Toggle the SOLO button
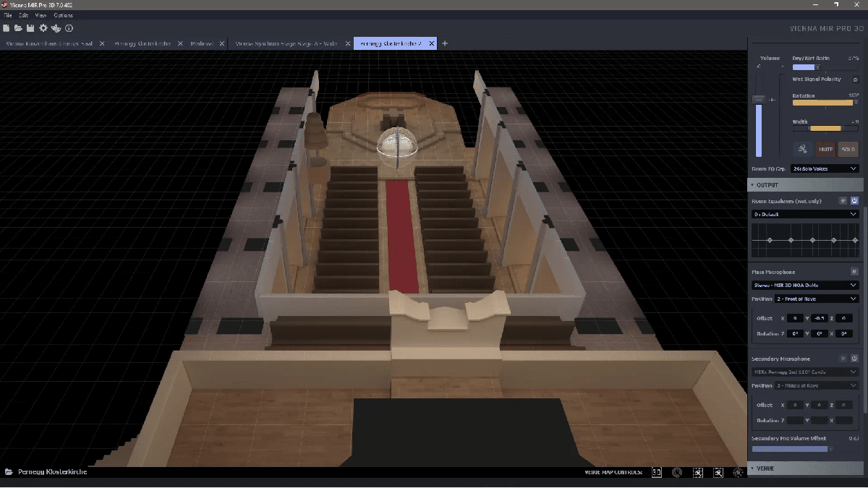 point(848,150)
